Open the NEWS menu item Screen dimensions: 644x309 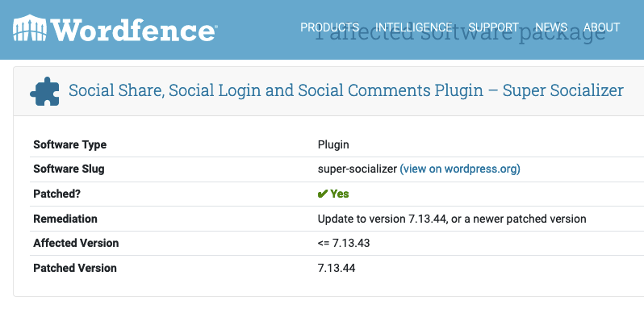(x=551, y=27)
